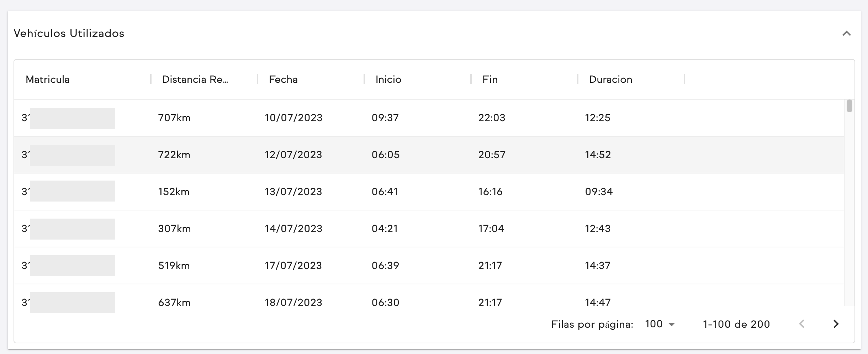Sort by Fin column header

tap(490, 79)
